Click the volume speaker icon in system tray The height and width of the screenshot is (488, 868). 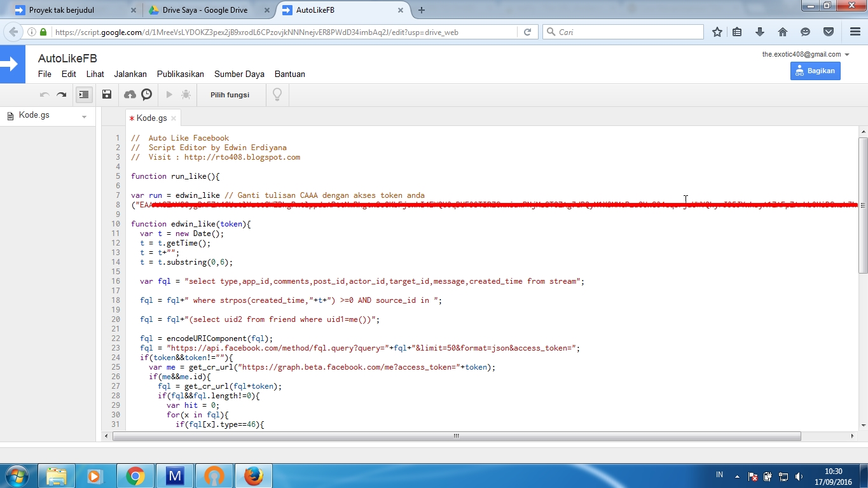pos(799,476)
